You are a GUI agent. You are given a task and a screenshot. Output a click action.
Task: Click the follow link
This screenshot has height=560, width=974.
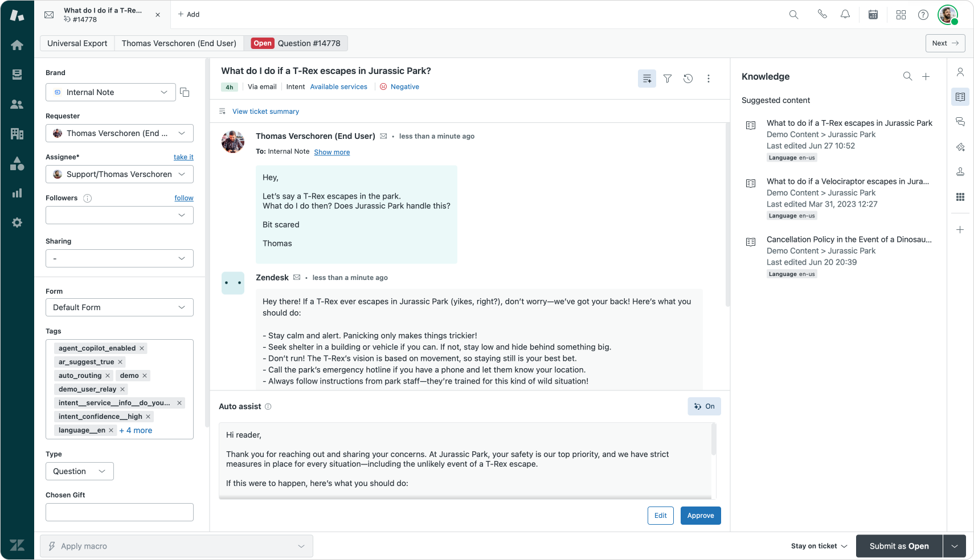184,198
